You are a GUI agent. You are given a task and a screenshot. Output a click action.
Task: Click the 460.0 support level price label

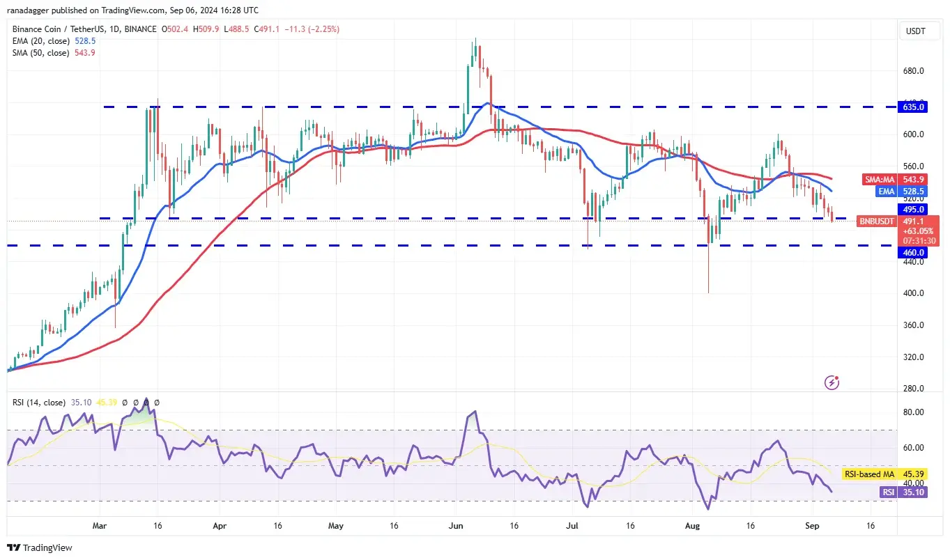912,252
